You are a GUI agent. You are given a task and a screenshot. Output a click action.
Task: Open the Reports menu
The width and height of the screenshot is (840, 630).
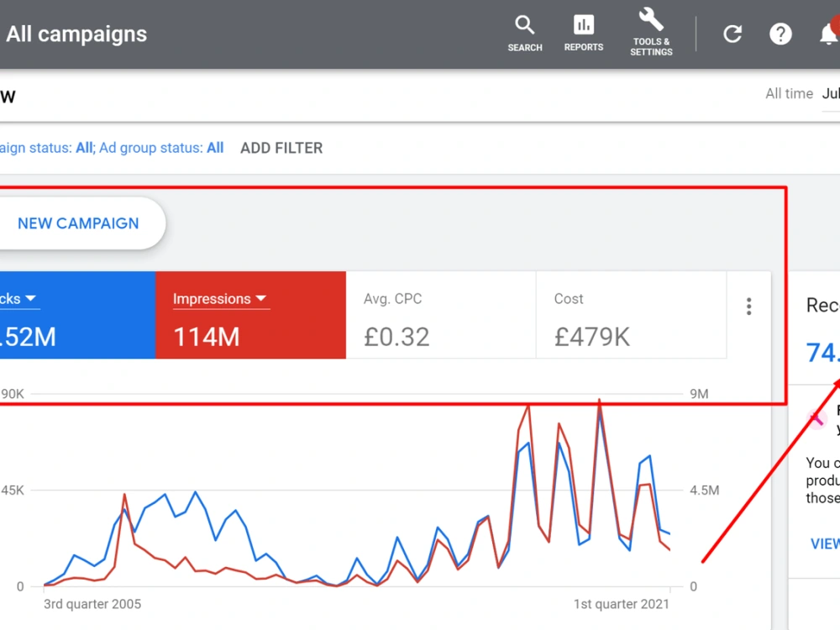584,34
